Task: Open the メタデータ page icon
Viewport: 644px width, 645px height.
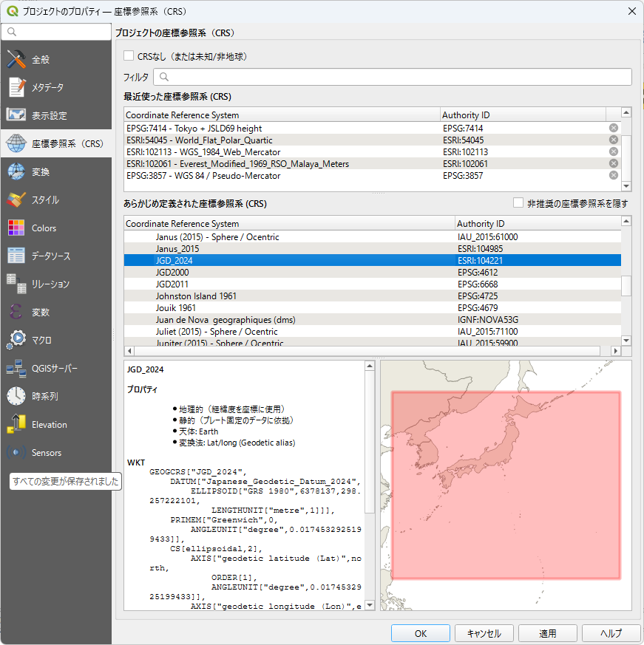Action: [16, 87]
